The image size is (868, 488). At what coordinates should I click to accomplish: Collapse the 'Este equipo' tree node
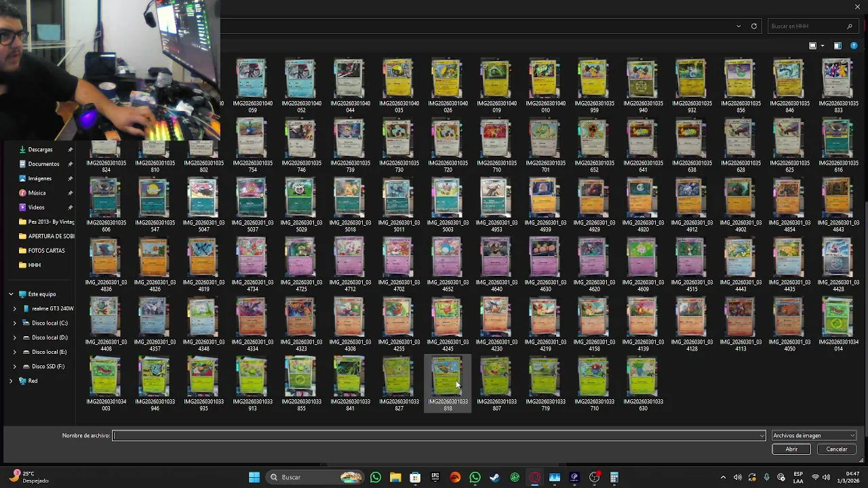click(11, 294)
